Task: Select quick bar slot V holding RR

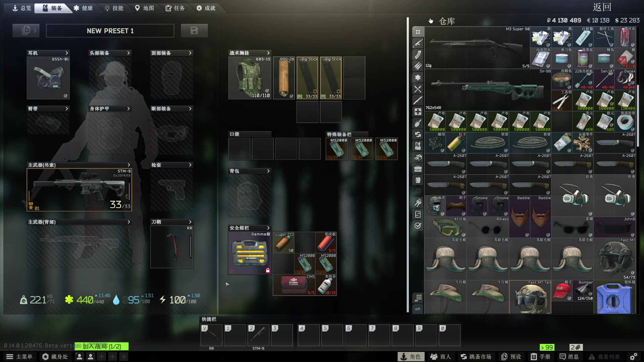Action: [x=211, y=335]
